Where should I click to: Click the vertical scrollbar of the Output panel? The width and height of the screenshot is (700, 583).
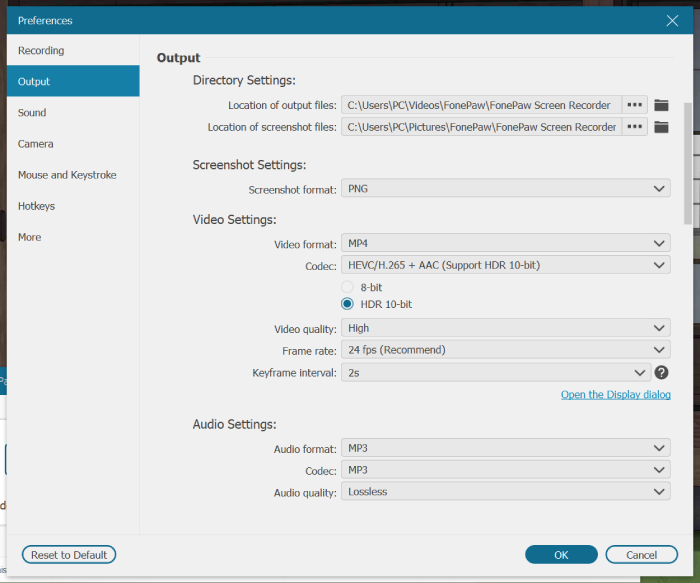pyautogui.click(x=688, y=163)
